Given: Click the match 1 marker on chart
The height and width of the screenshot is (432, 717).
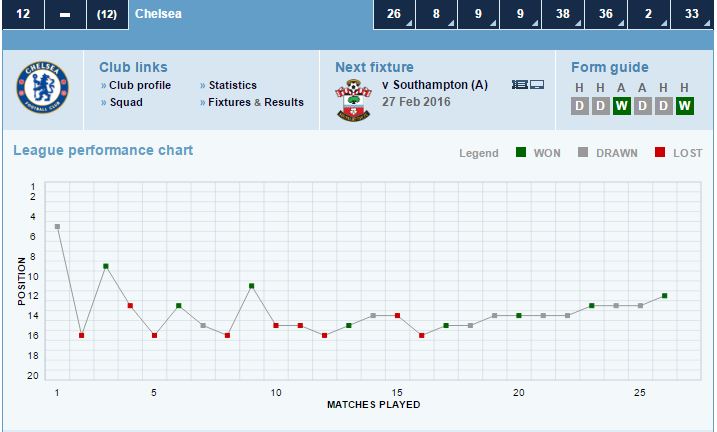Looking at the screenshot, I should pos(57,227).
